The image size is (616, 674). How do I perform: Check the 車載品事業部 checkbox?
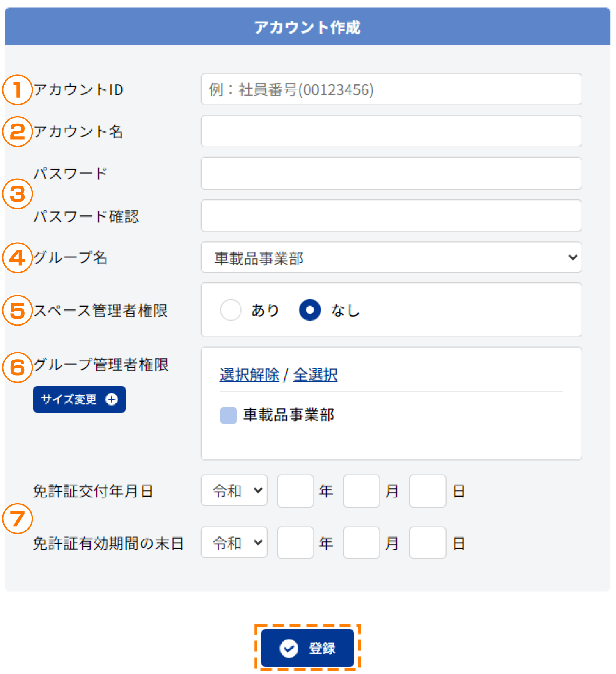229,415
